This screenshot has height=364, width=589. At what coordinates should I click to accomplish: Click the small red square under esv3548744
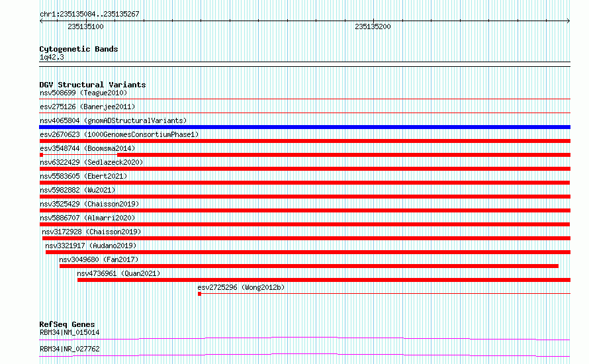pos(41,155)
